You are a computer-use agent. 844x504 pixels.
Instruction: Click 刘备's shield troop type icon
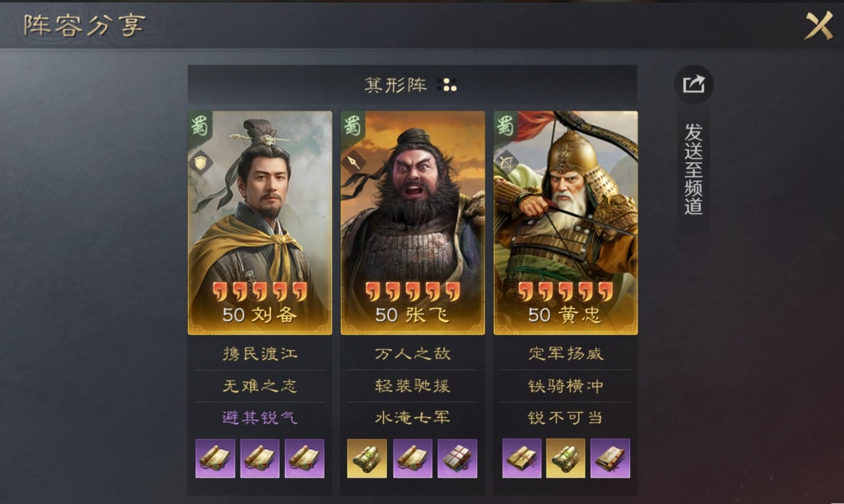click(x=200, y=162)
